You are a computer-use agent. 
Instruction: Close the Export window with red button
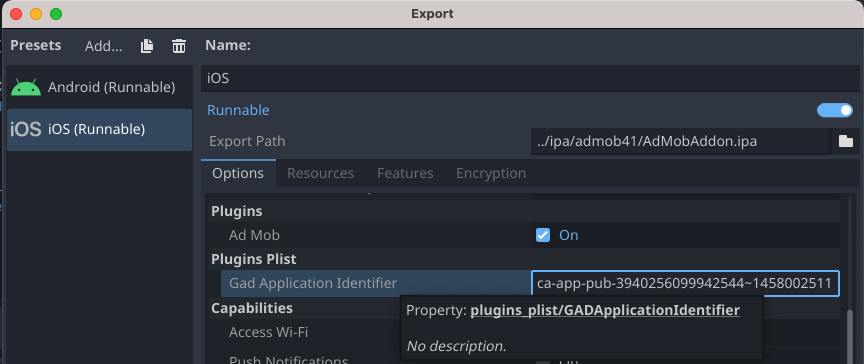point(16,14)
